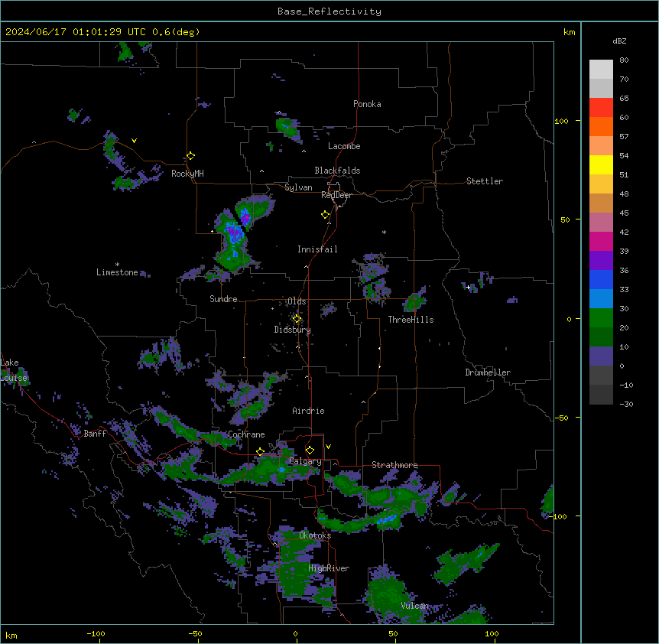Click the dBZ legend heading
This screenshot has height=644, width=659.
619,41
